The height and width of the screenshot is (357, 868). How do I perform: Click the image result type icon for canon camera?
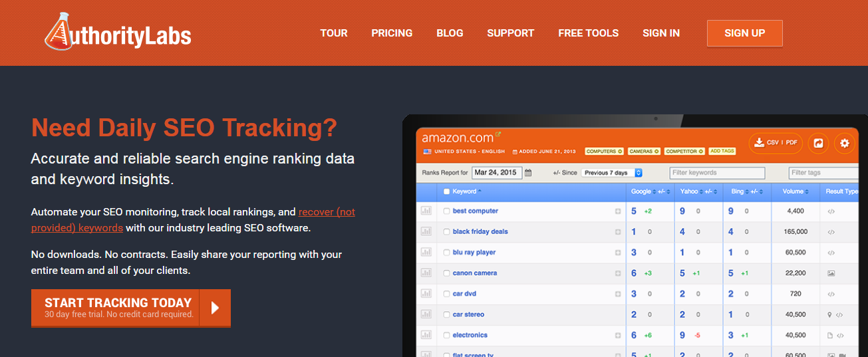pyautogui.click(x=831, y=273)
